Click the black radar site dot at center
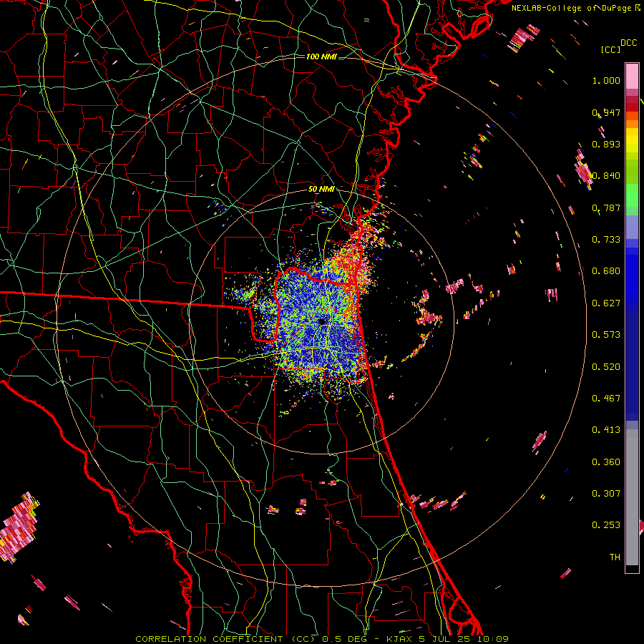The height and width of the screenshot is (644, 644). (x=323, y=321)
